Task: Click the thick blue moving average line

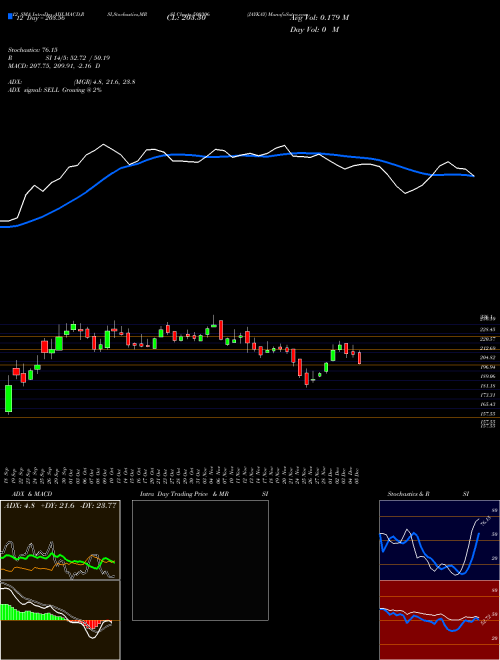Action: point(236,156)
